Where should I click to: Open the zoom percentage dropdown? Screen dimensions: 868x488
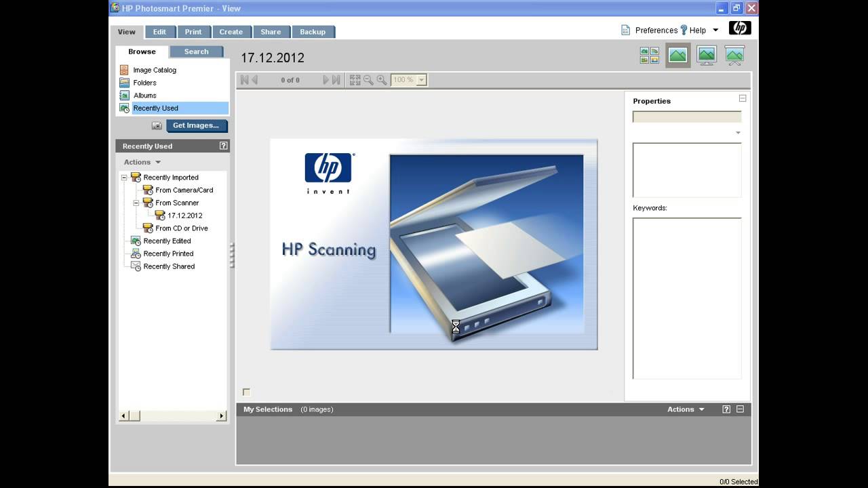421,80
